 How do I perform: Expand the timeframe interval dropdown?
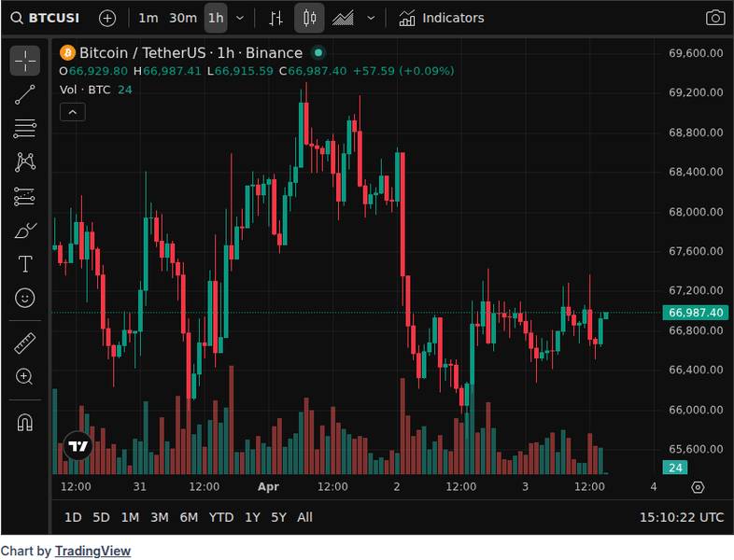click(x=240, y=19)
